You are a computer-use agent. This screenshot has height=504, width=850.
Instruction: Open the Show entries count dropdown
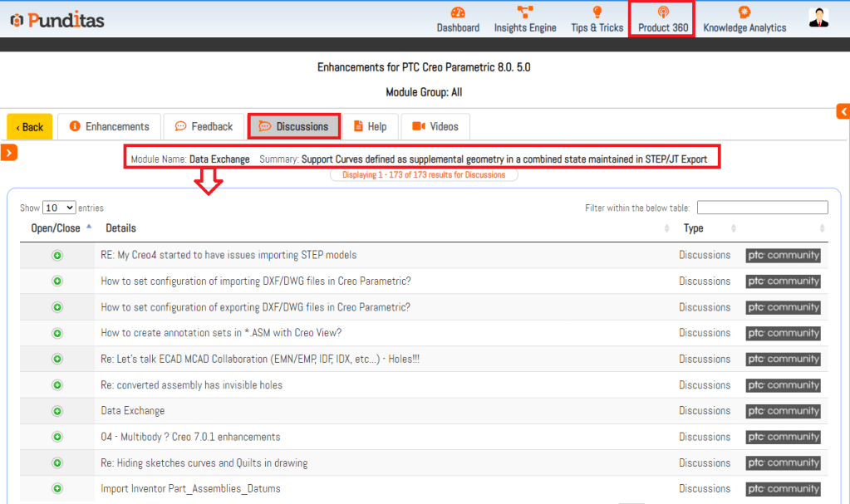pyautogui.click(x=59, y=208)
